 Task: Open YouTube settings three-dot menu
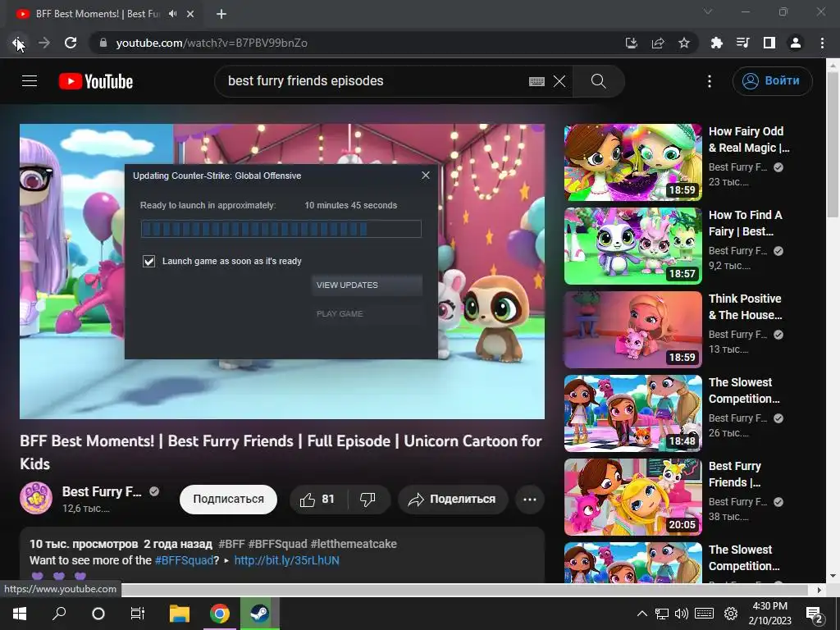tap(710, 81)
